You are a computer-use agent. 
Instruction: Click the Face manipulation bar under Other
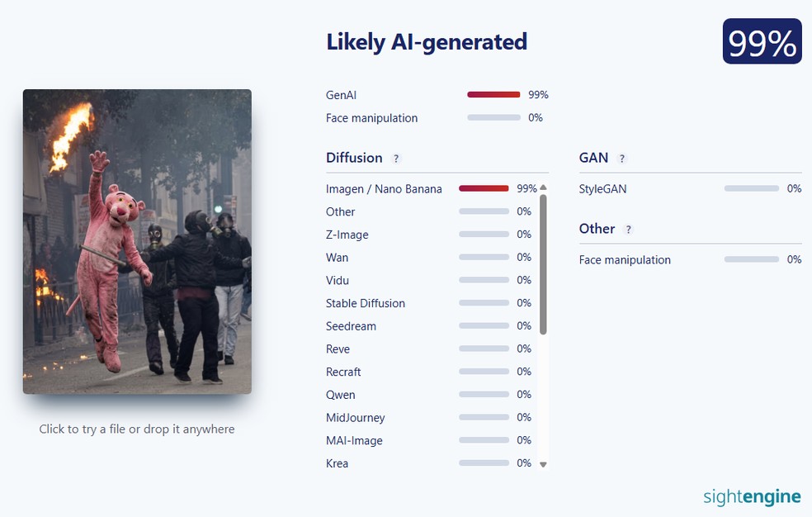point(752,259)
